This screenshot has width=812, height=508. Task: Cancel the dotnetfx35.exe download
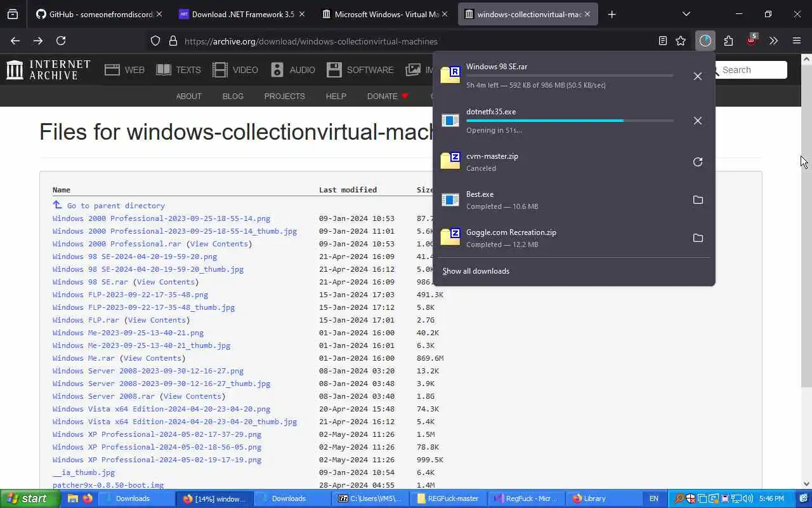coord(698,121)
